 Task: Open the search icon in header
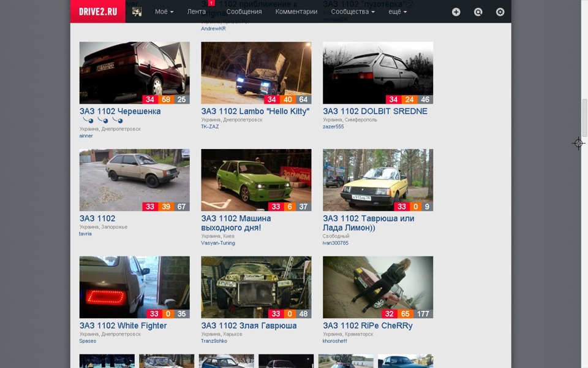tap(478, 12)
